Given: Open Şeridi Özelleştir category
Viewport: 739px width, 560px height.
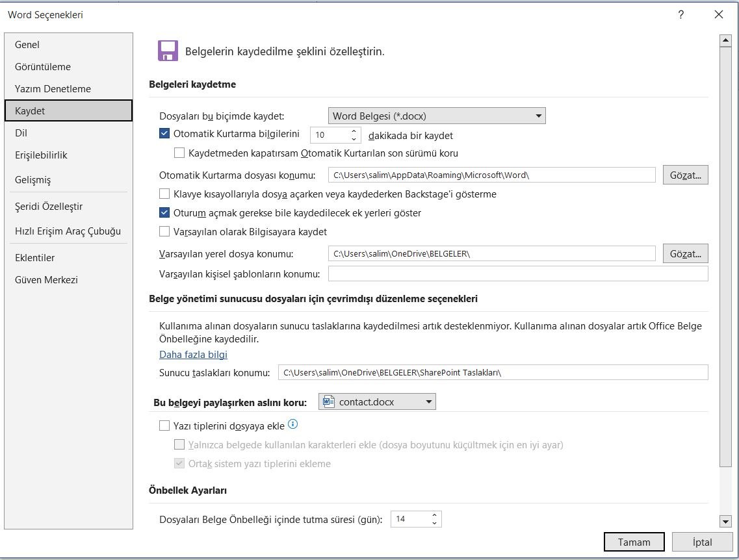Looking at the screenshot, I should 68,207.
